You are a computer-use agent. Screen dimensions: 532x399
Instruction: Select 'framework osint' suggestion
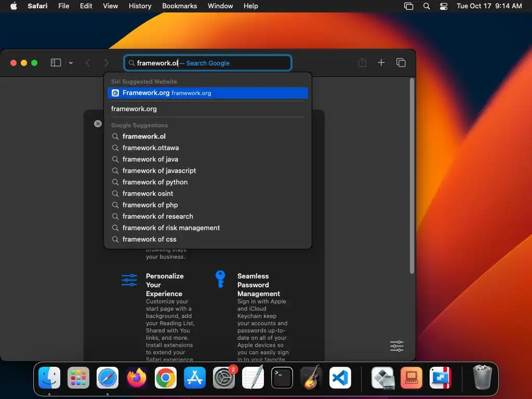pyautogui.click(x=208, y=193)
